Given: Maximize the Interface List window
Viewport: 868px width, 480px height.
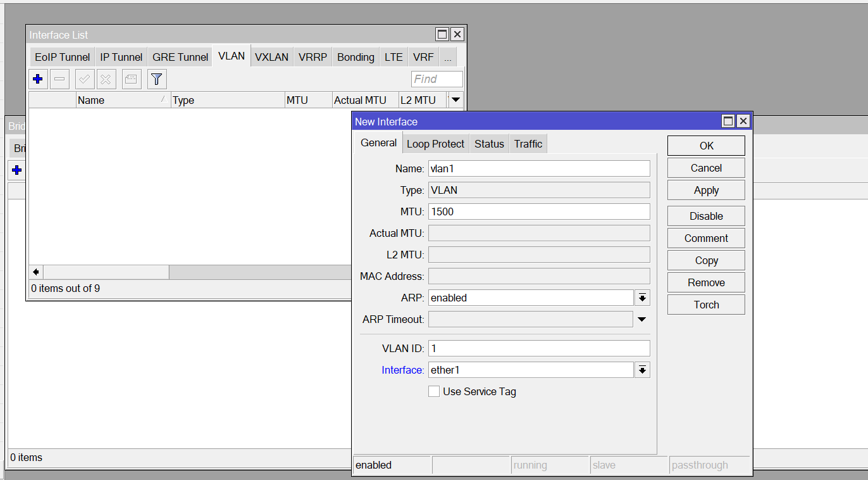Looking at the screenshot, I should tap(443, 34).
